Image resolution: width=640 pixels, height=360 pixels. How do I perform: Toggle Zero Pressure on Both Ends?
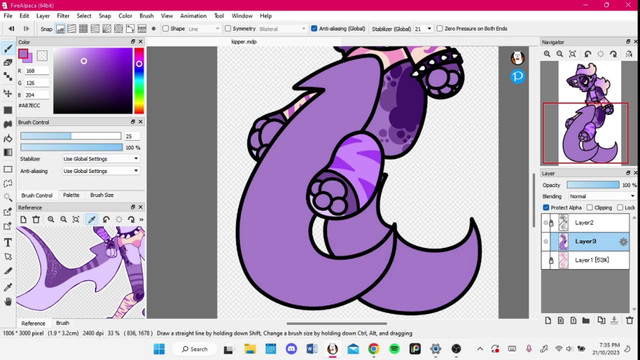point(440,29)
